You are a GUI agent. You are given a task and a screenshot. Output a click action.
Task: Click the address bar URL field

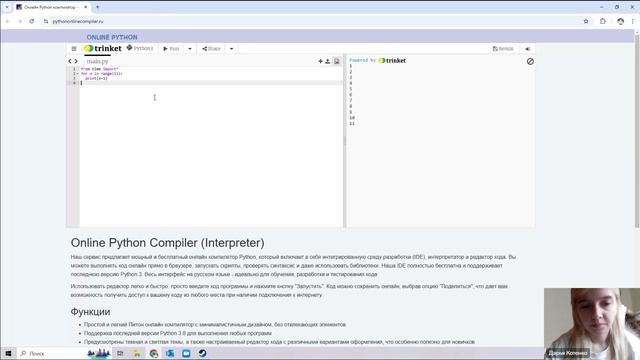coord(310,21)
